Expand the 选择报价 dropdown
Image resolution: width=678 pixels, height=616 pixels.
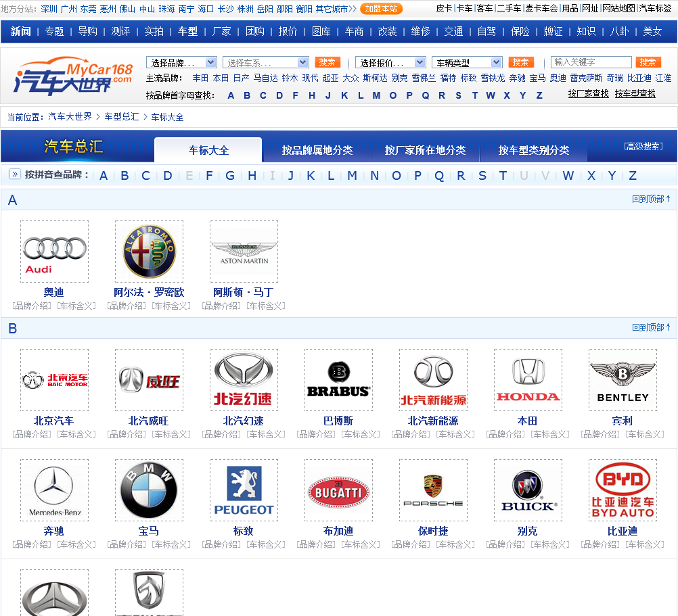coord(390,63)
